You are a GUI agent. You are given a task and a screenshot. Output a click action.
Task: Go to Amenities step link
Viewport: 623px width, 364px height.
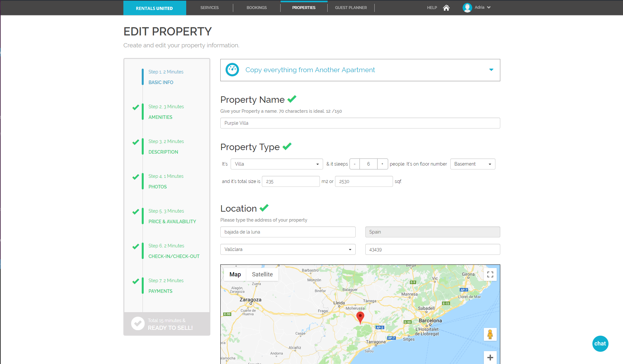point(160,117)
